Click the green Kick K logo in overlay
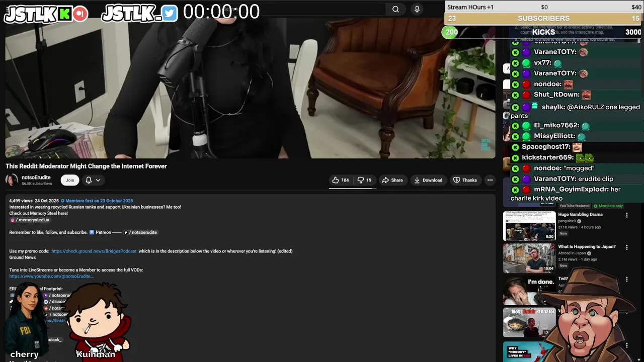The width and height of the screenshot is (644, 362). pyautogui.click(x=64, y=14)
